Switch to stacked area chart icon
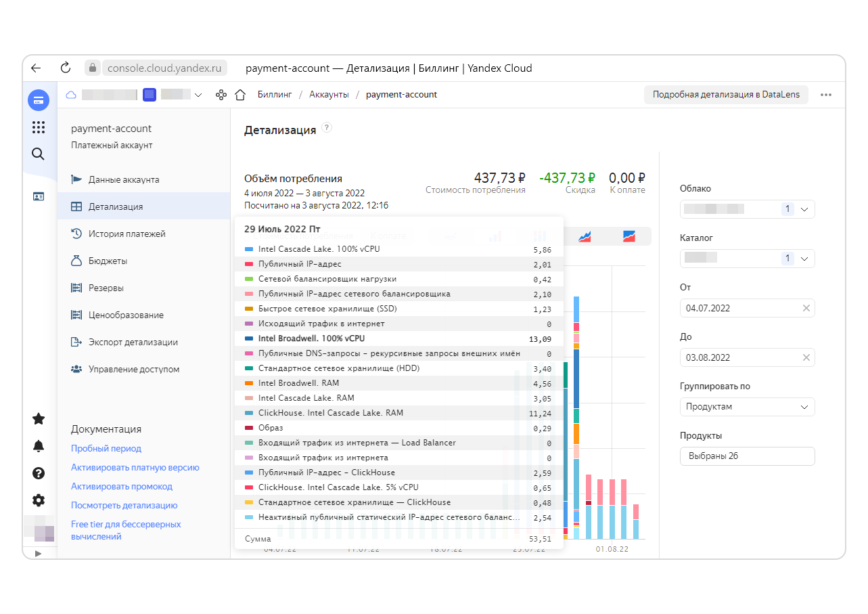 coord(585,236)
